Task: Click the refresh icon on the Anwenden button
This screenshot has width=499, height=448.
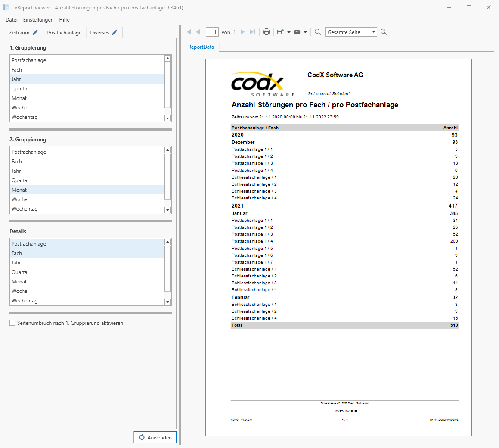Action: pyautogui.click(x=143, y=437)
